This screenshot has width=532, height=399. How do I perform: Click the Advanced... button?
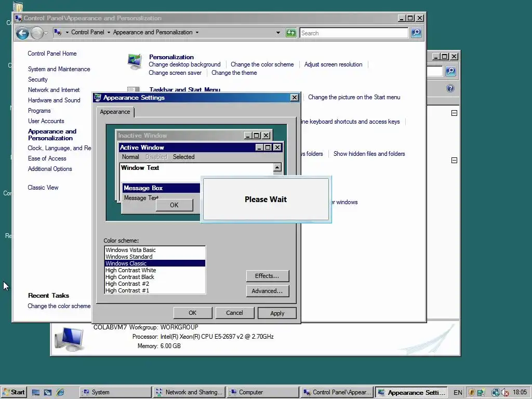coord(268,291)
